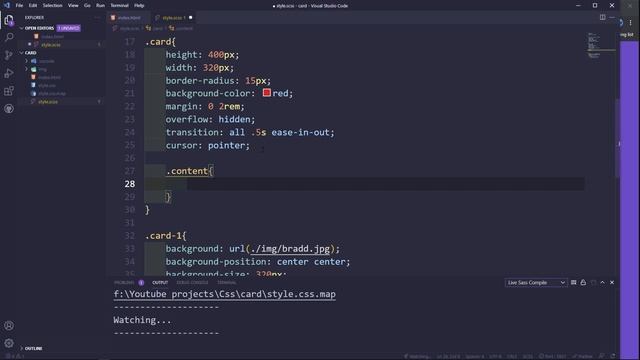Switch to the Output panel tab
This screenshot has height=360, width=640.
pyautogui.click(x=160, y=282)
